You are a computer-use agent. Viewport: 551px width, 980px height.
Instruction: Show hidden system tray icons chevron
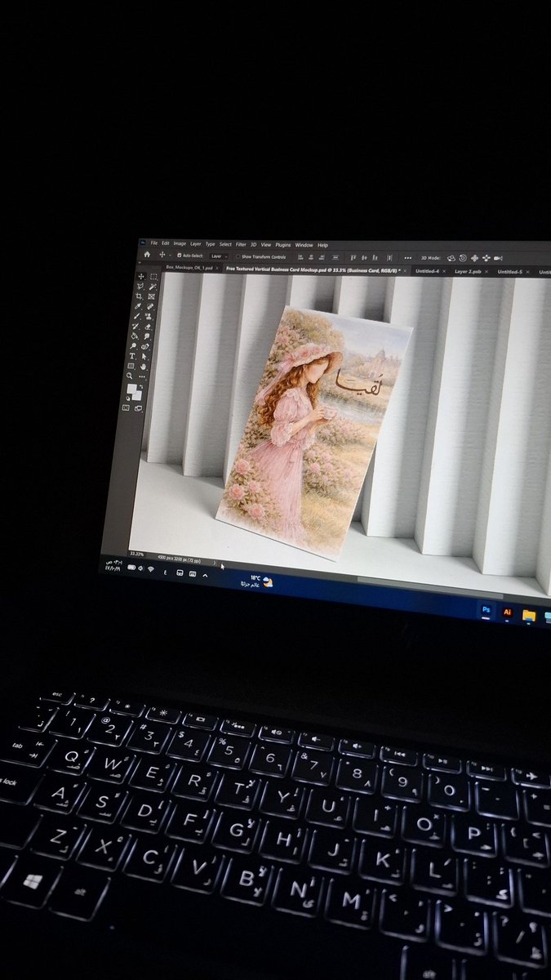[x=205, y=575]
